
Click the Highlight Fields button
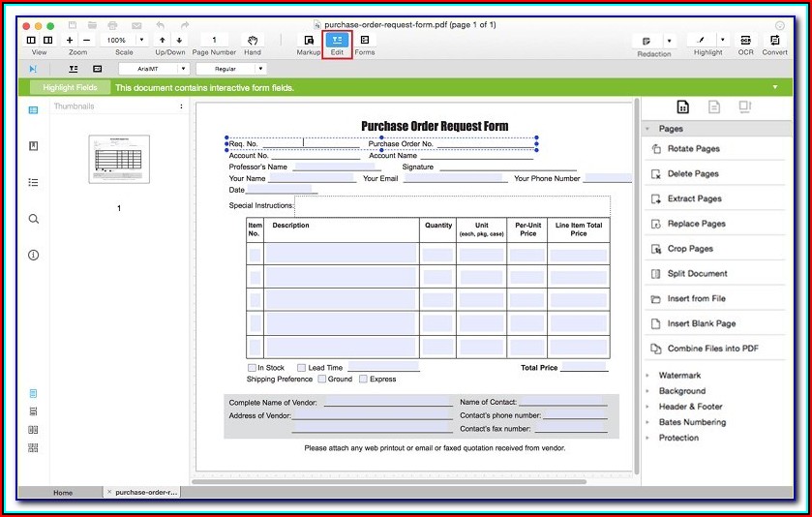click(71, 88)
